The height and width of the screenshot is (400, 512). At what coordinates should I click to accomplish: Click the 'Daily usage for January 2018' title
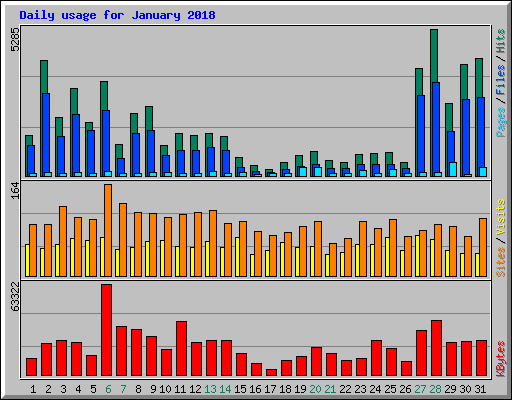pyautogui.click(x=117, y=15)
